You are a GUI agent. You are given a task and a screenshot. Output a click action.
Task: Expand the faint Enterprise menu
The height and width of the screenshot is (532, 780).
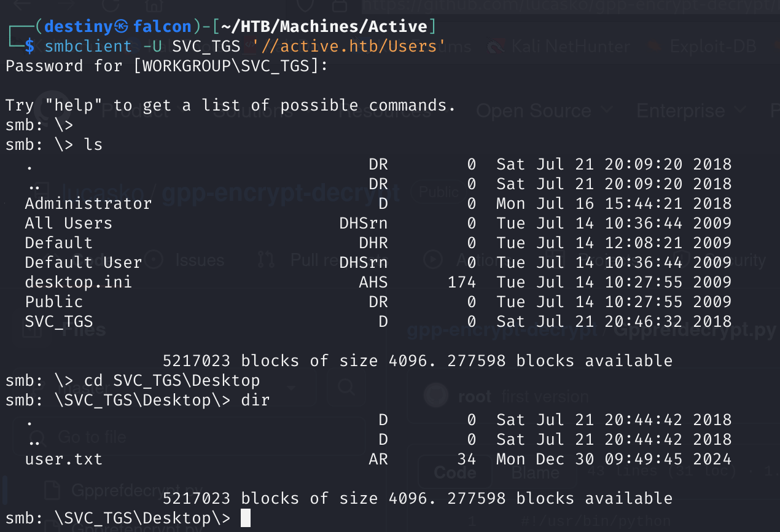[691, 111]
